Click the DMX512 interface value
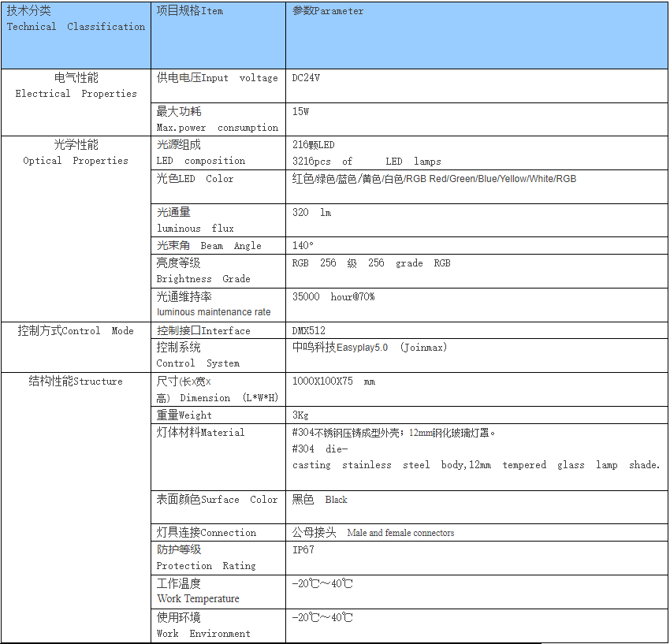The height and width of the screenshot is (644, 670). 308,331
